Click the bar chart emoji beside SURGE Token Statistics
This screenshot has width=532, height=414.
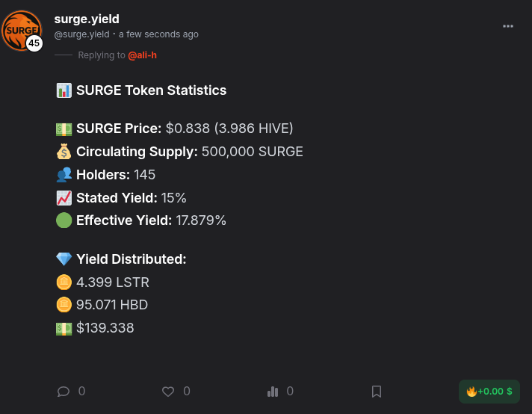pos(64,90)
